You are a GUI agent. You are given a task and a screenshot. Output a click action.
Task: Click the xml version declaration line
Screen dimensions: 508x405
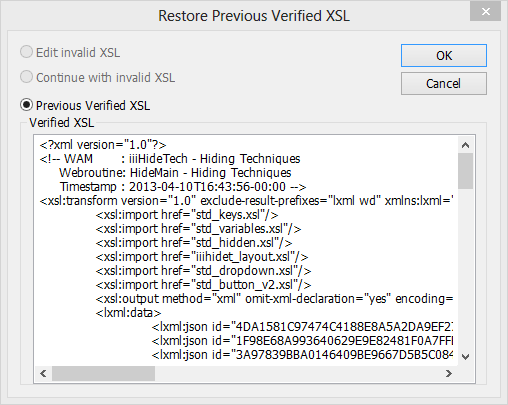coord(103,145)
